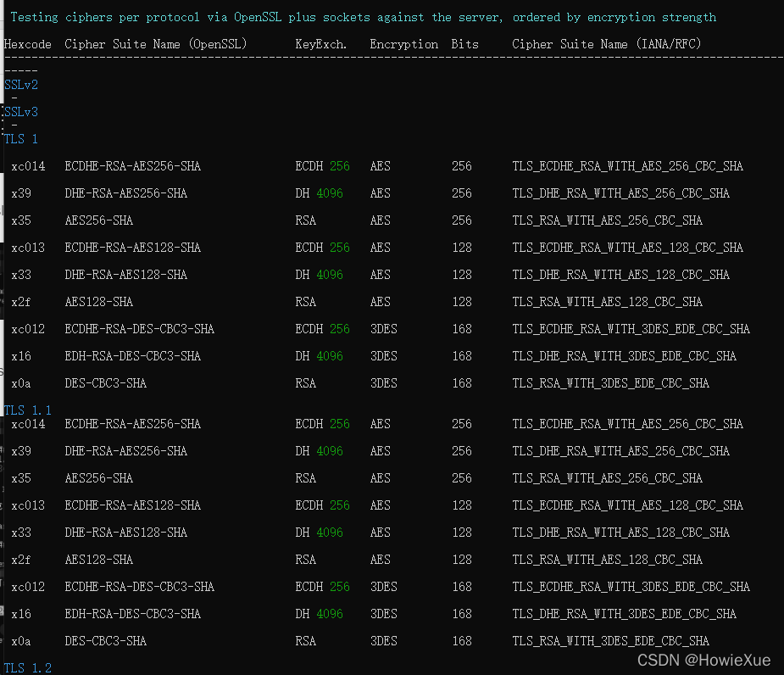Click ECDHE-RSA-AES128-SHA under the TLS 1.1 section

(x=132, y=505)
